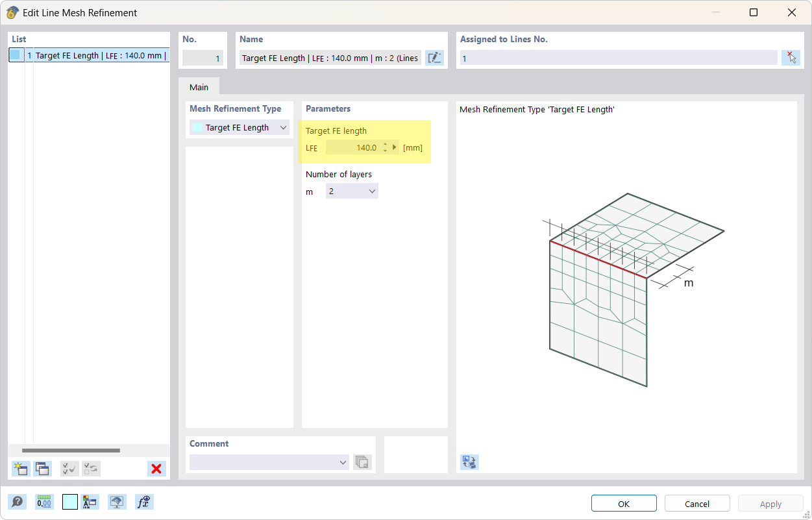
Task: Edit the name using the pencil icon
Action: pyautogui.click(x=434, y=58)
